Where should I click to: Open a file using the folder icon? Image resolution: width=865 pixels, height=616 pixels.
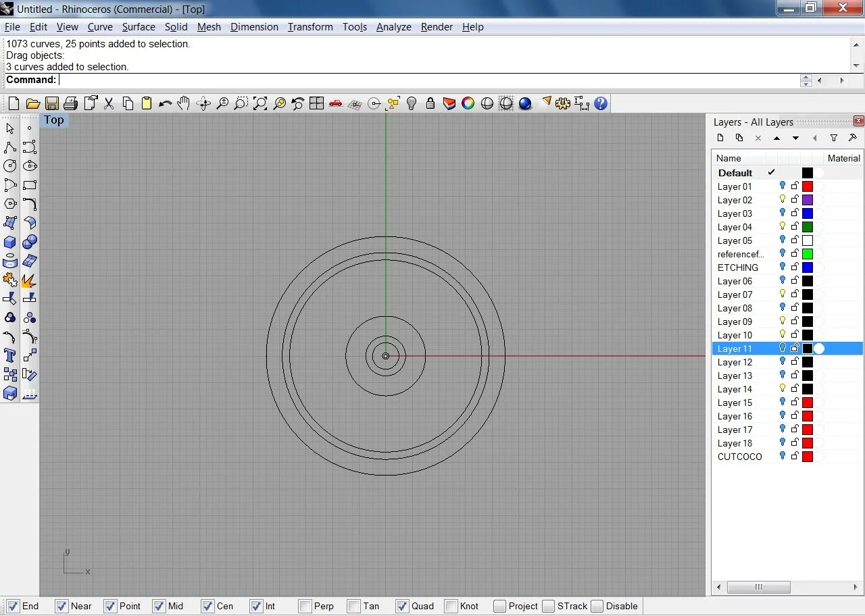pos(32,103)
